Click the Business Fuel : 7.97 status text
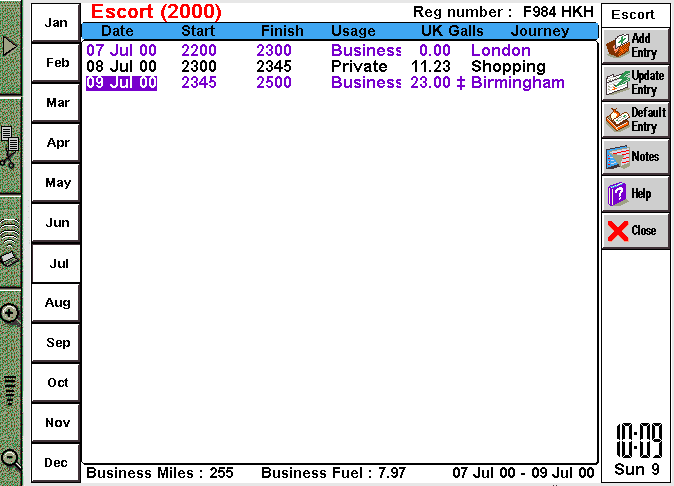Viewport: 674px width, 486px height. tap(333, 473)
